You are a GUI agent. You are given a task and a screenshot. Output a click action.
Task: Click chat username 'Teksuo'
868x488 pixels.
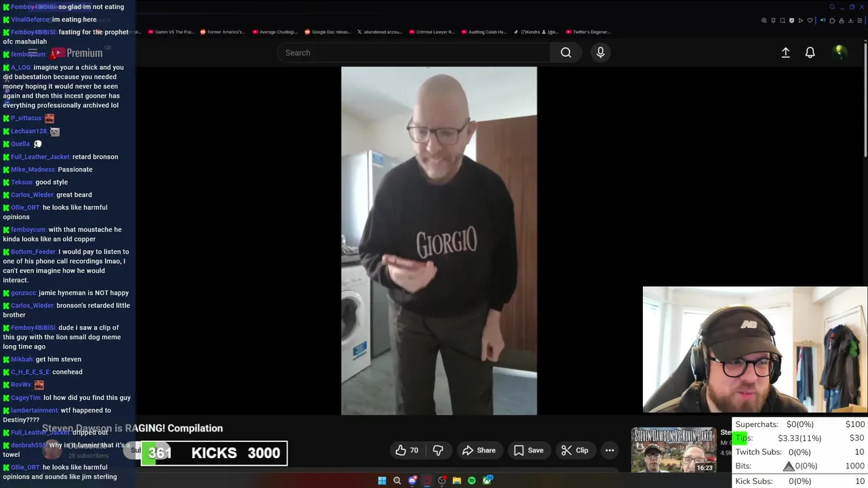pos(22,182)
